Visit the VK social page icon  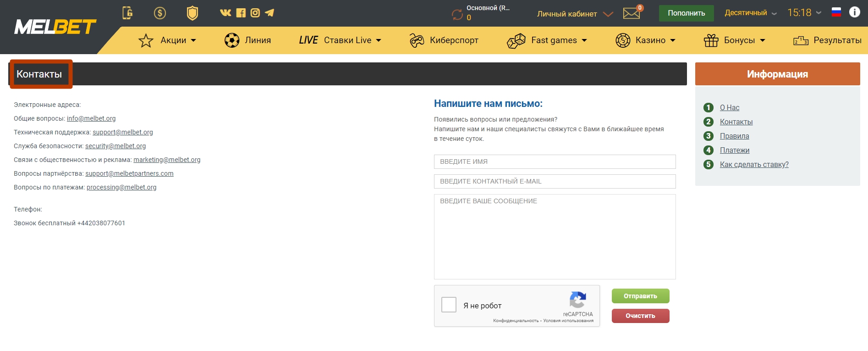225,13
